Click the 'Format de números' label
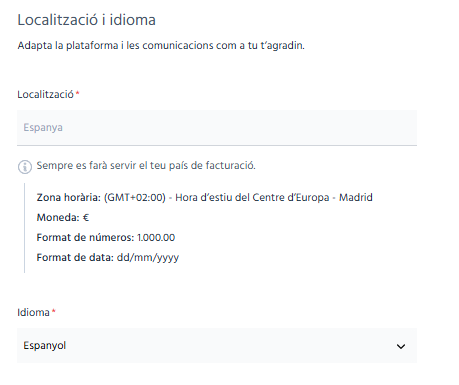 [x=85, y=238]
